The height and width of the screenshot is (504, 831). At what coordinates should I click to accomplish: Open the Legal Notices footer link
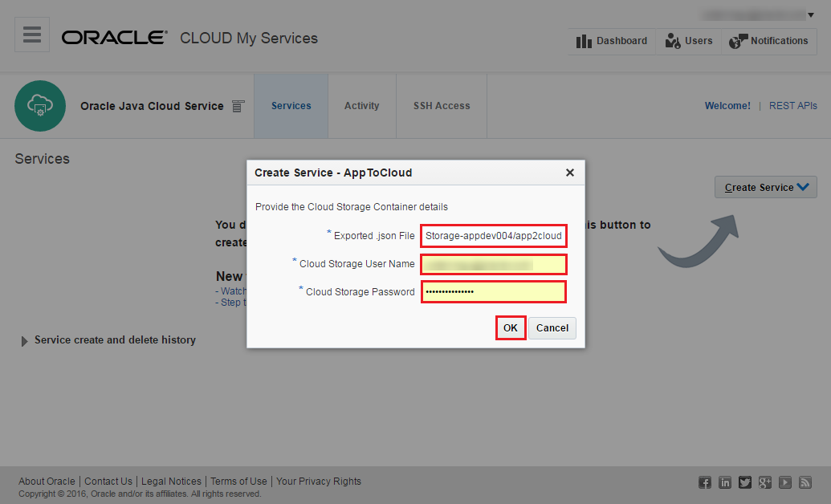(171, 482)
